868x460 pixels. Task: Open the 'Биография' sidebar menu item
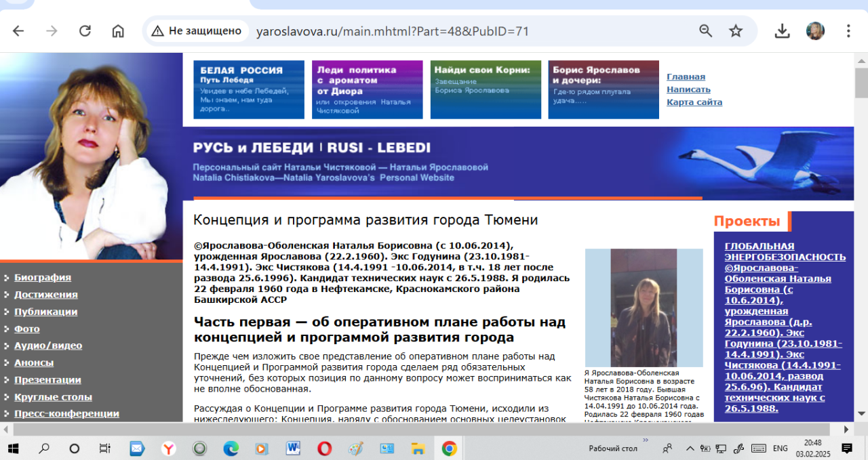[x=43, y=277]
